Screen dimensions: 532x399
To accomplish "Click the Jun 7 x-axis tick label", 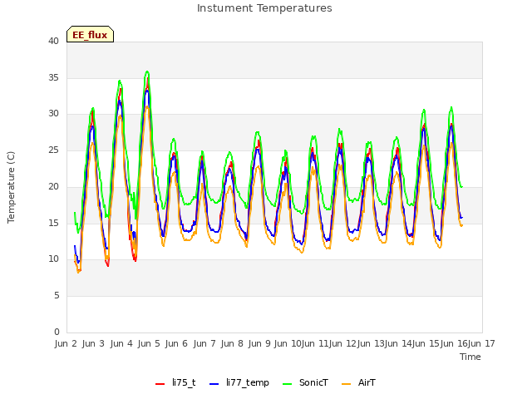I will [204, 343].
